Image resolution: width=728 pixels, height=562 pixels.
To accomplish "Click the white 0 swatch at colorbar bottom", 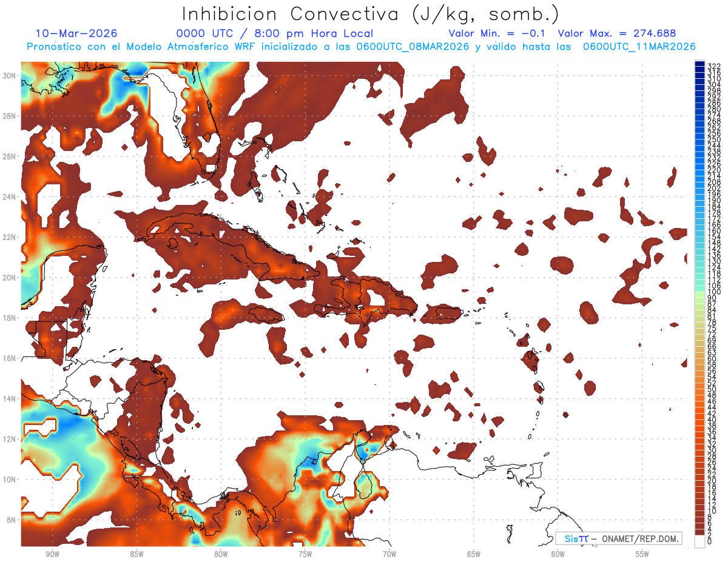I will pos(699,540).
